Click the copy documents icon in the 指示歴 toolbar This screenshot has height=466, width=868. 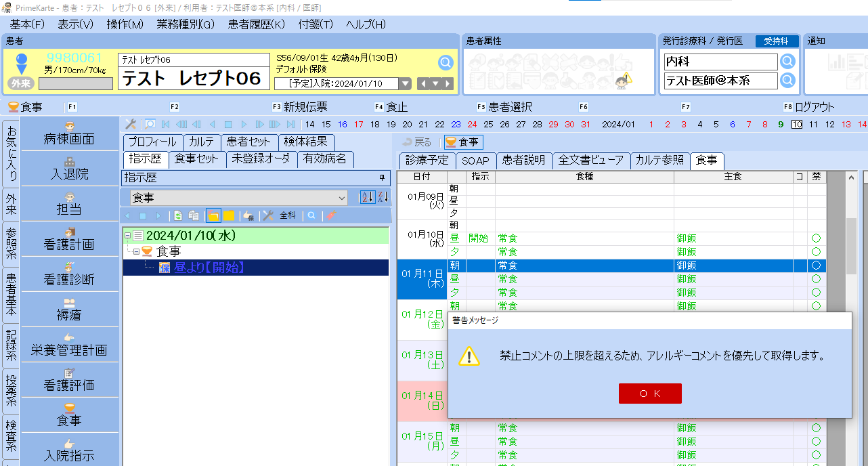point(194,215)
